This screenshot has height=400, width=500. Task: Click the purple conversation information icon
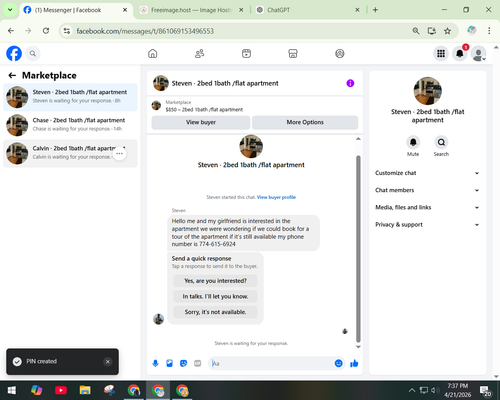coord(350,83)
